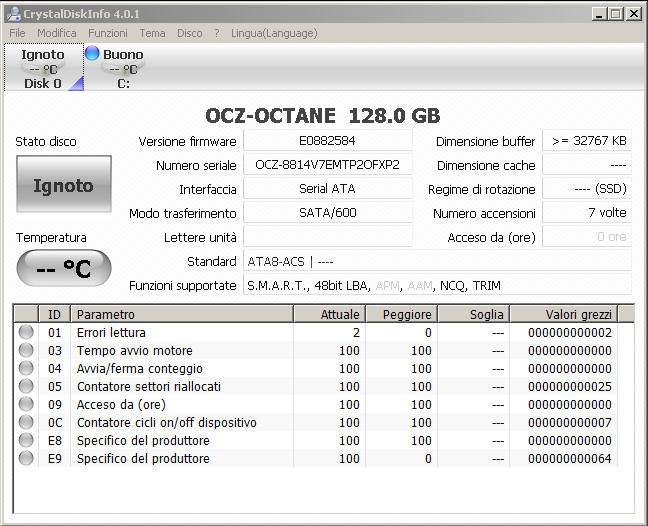Click the Funzioni supportate features field
The width and height of the screenshot is (648, 526).
pyautogui.click(x=437, y=285)
